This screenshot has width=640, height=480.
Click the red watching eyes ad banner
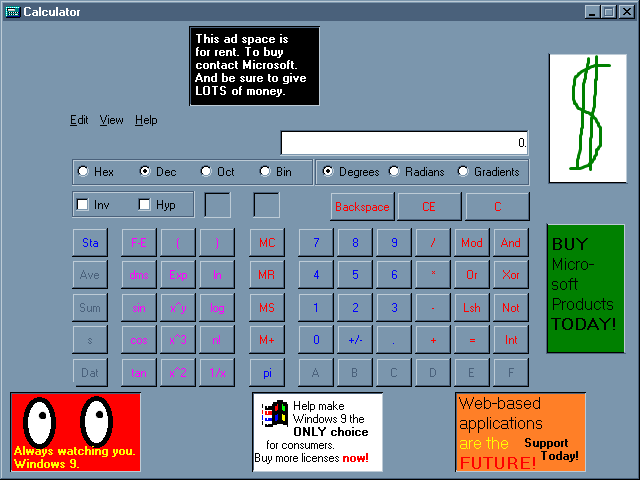[x=76, y=432]
